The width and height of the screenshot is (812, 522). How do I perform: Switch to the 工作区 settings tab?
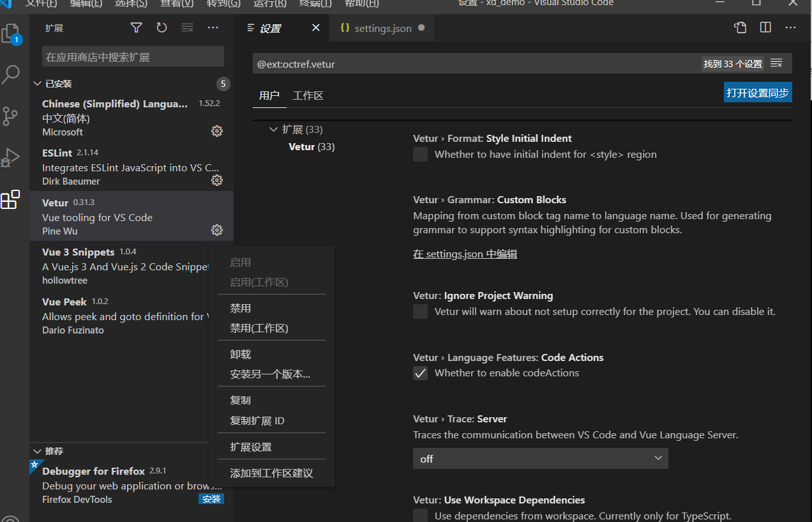click(308, 96)
